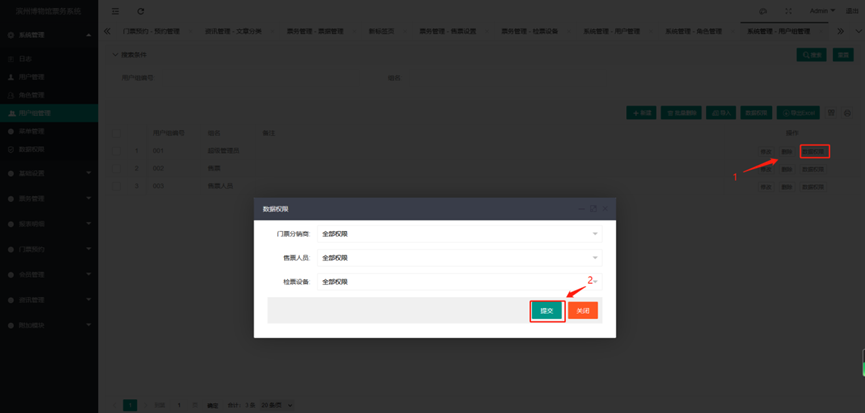Click the green 提交 button
The image size is (865, 413).
pyautogui.click(x=547, y=311)
